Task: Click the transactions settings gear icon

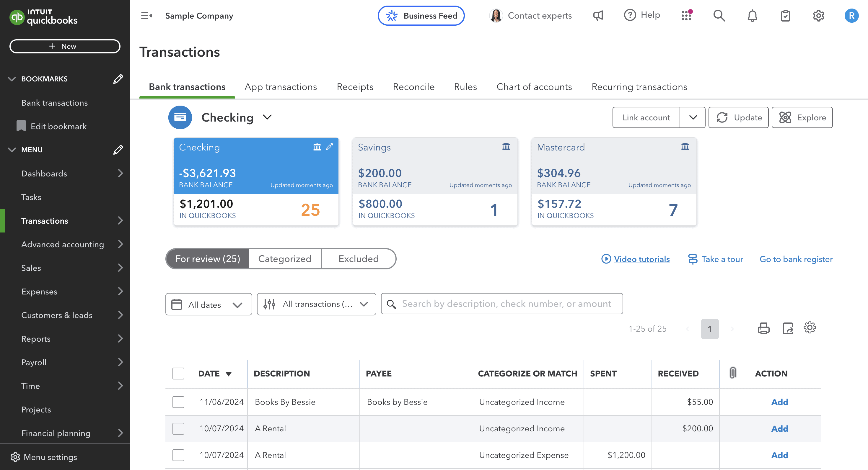Action: click(x=810, y=327)
